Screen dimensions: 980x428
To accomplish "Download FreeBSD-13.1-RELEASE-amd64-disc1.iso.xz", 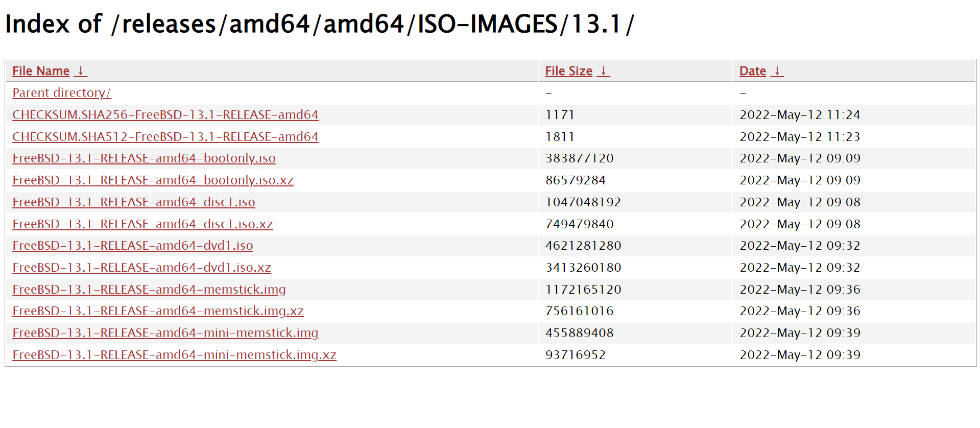I will click(143, 224).
